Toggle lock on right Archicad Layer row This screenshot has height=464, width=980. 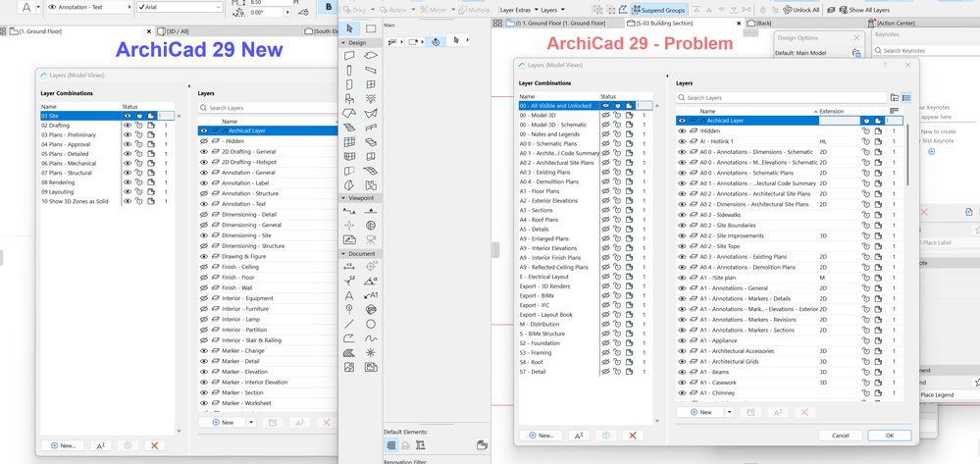866,121
